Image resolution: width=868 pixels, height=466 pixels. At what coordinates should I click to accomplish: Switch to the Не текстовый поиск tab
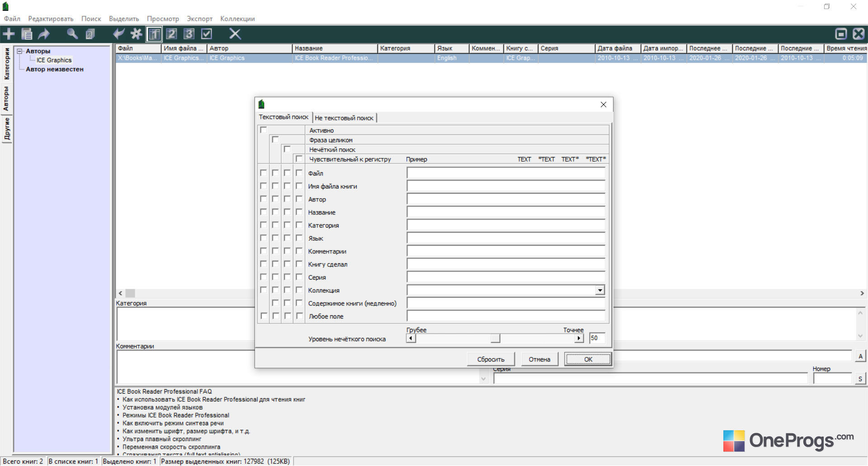pyautogui.click(x=344, y=118)
